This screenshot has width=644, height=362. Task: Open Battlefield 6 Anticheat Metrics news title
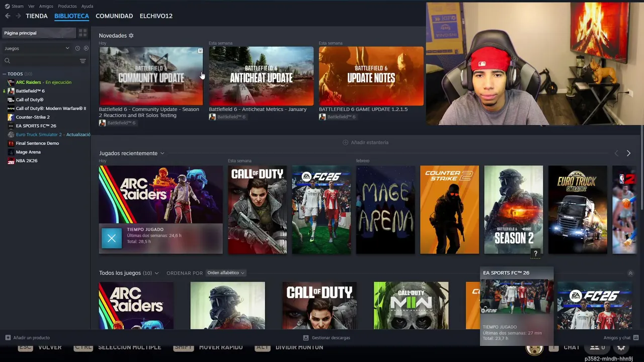pyautogui.click(x=258, y=109)
